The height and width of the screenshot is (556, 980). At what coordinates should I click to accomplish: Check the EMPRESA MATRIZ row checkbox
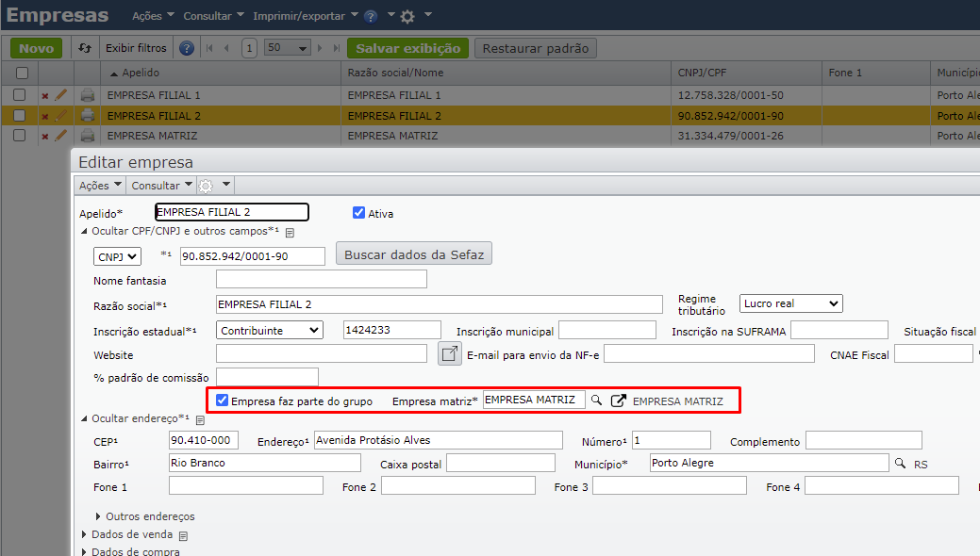click(20, 136)
